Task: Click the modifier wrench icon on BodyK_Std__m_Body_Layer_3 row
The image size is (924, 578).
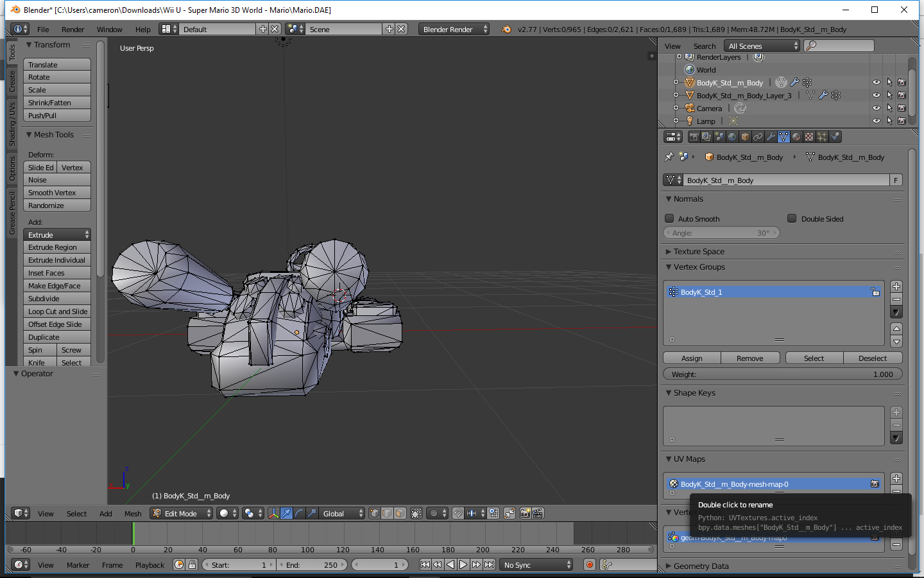Action: (x=823, y=95)
